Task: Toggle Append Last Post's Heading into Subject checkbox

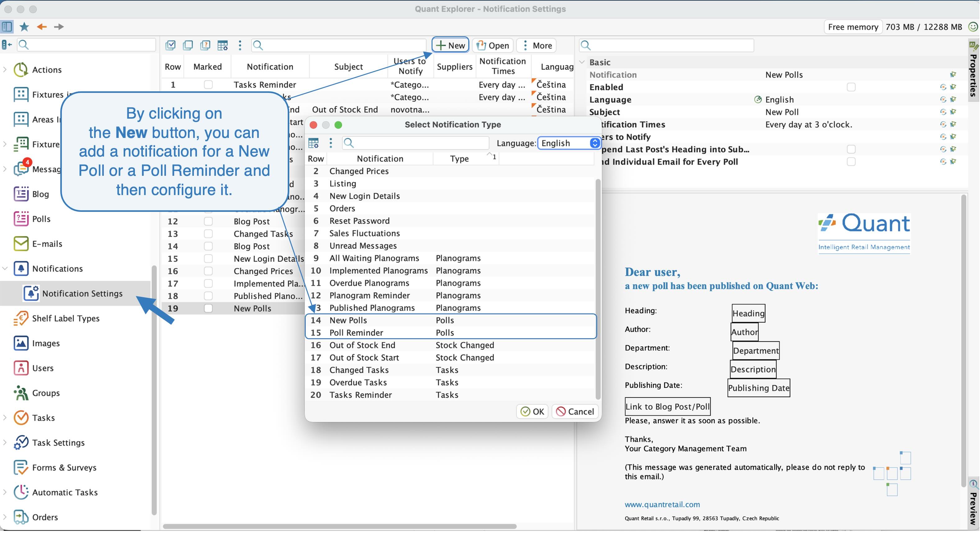Action: 851,149
